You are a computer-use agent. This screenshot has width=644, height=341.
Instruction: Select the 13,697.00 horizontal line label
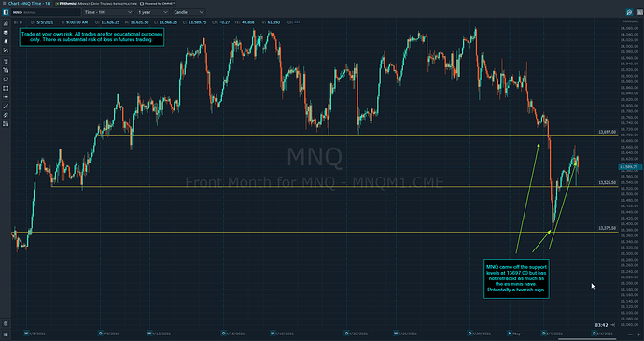tap(607, 132)
